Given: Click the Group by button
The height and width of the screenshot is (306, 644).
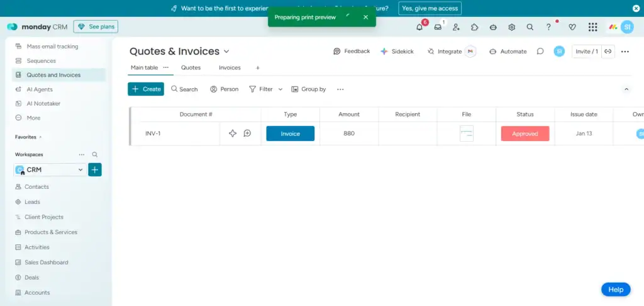Looking at the screenshot, I should pyautogui.click(x=309, y=89).
